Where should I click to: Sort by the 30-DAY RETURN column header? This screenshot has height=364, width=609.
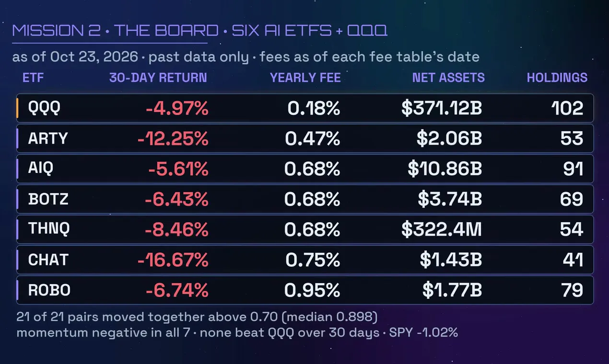tap(158, 78)
